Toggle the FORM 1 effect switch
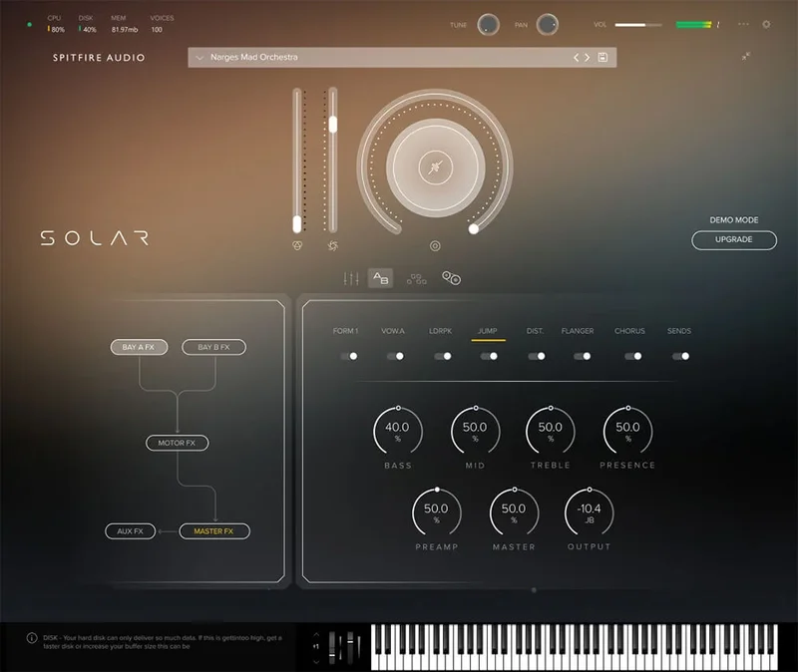 tap(349, 356)
